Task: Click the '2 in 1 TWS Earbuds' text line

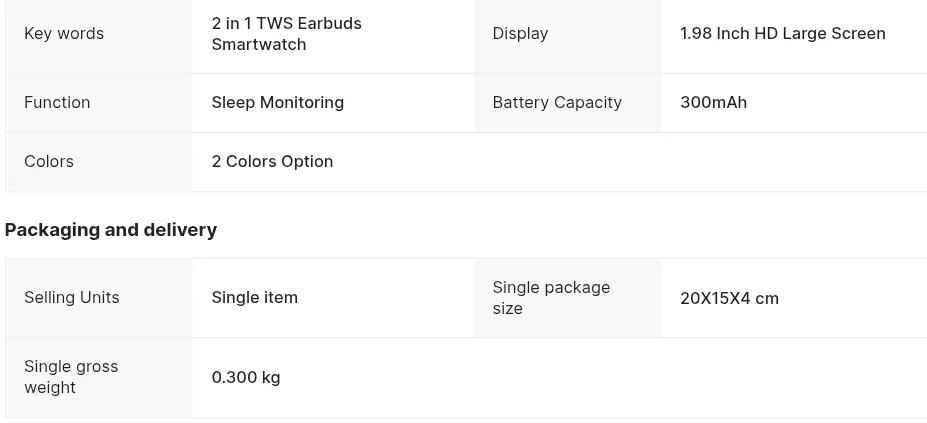Action: click(286, 23)
